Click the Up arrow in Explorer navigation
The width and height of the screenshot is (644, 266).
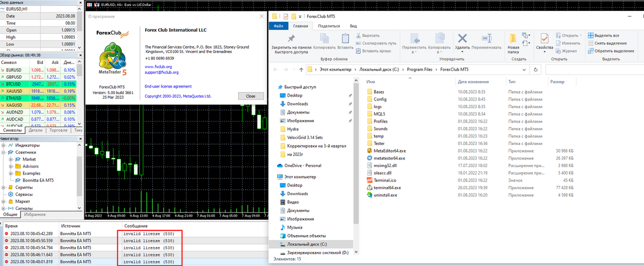click(301, 69)
